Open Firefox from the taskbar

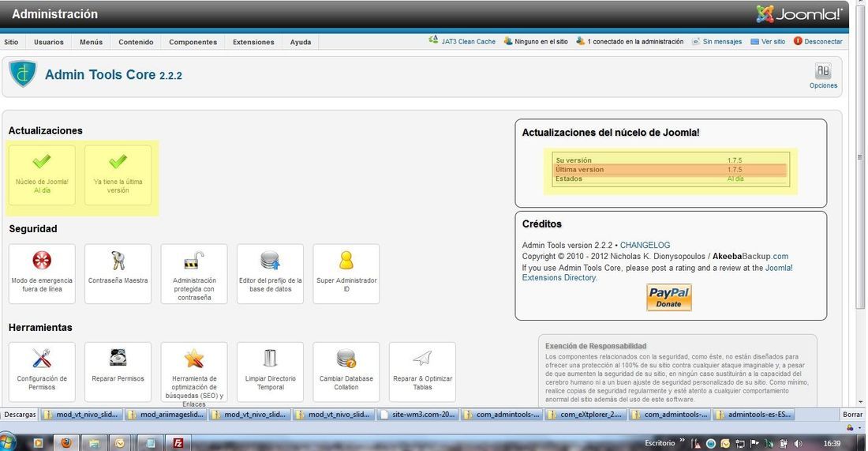65,443
